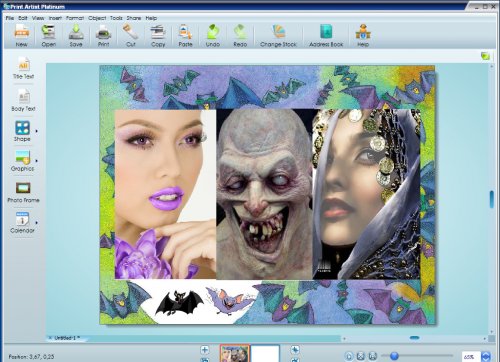Screen dimensions: 500x362
Task: Click the vertical scrollbar thumb
Action: (492, 199)
